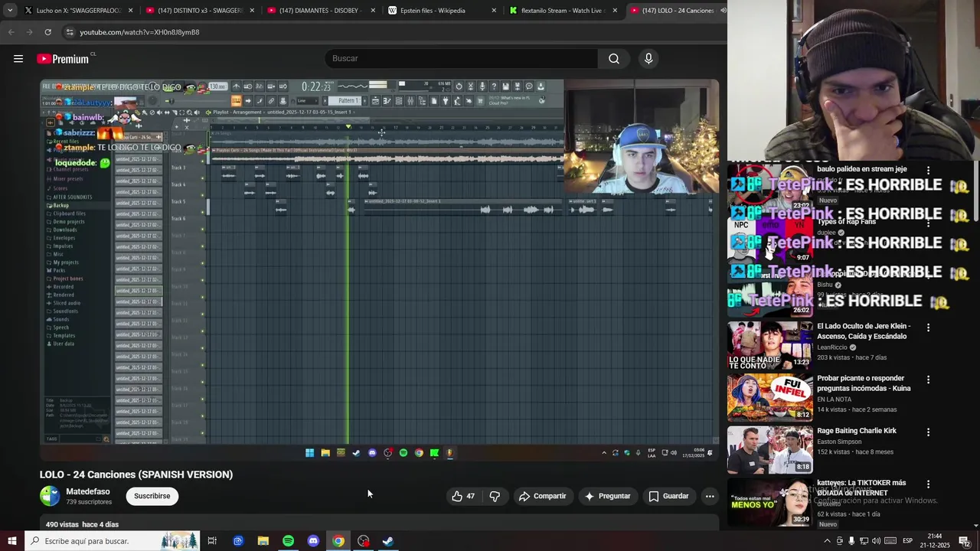The width and height of the screenshot is (980, 551).
Task: Open Rage Baiting Charlie Kirk thumbnail
Action: click(x=769, y=449)
